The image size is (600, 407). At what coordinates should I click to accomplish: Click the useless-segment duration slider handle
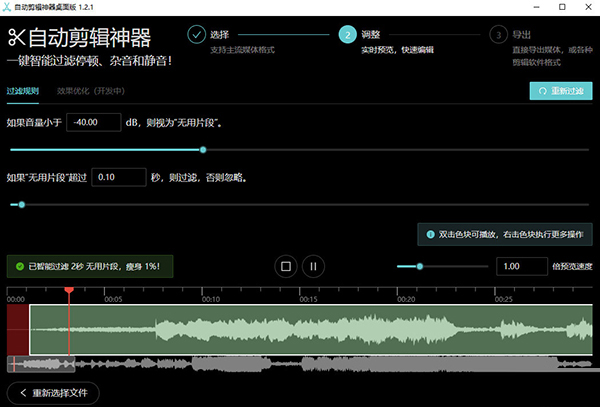[x=21, y=205]
